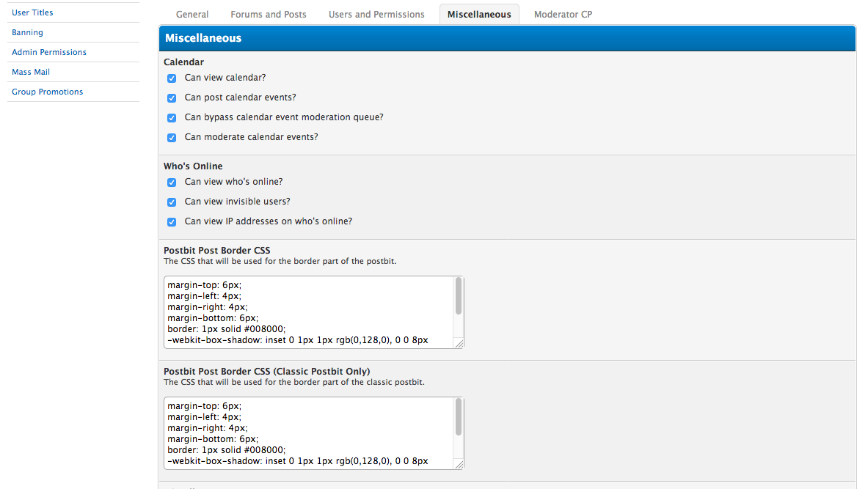Image resolution: width=868 pixels, height=489 pixels.
Task: Go to Banning in the sidebar
Action: [27, 32]
